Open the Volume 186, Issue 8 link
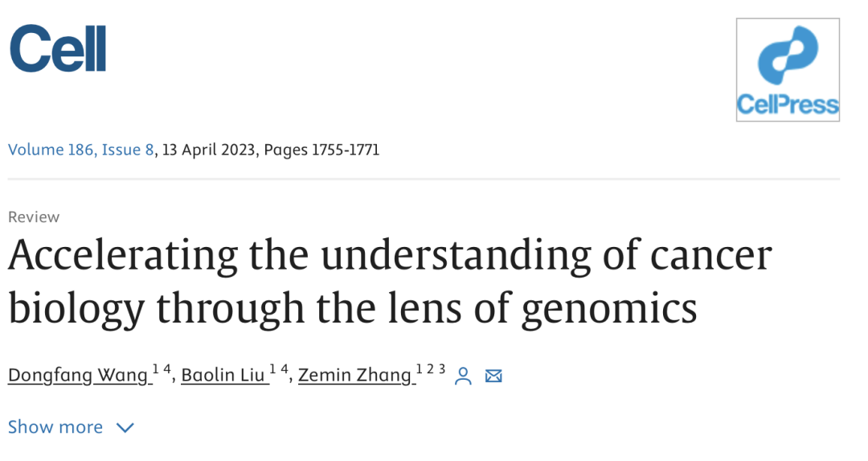Screen dimensions: 868x461 81,150
